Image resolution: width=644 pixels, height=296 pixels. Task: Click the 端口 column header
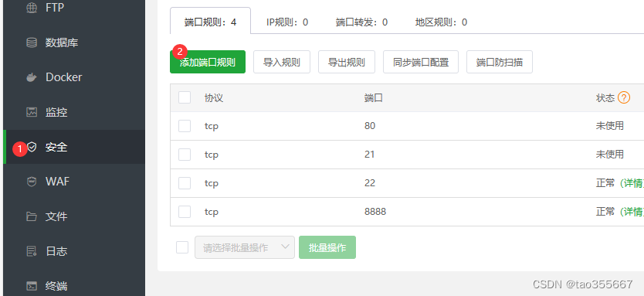[x=373, y=98]
